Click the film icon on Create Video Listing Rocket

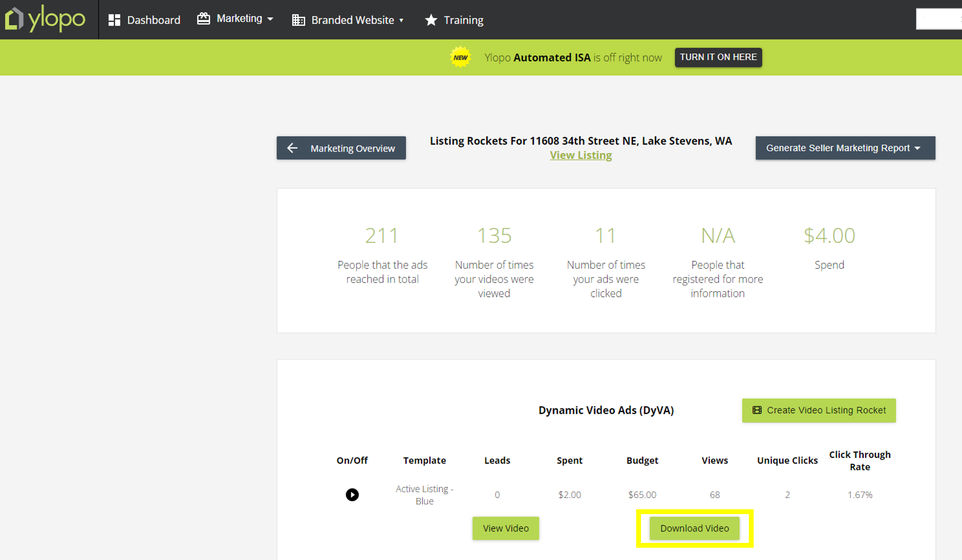point(757,410)
